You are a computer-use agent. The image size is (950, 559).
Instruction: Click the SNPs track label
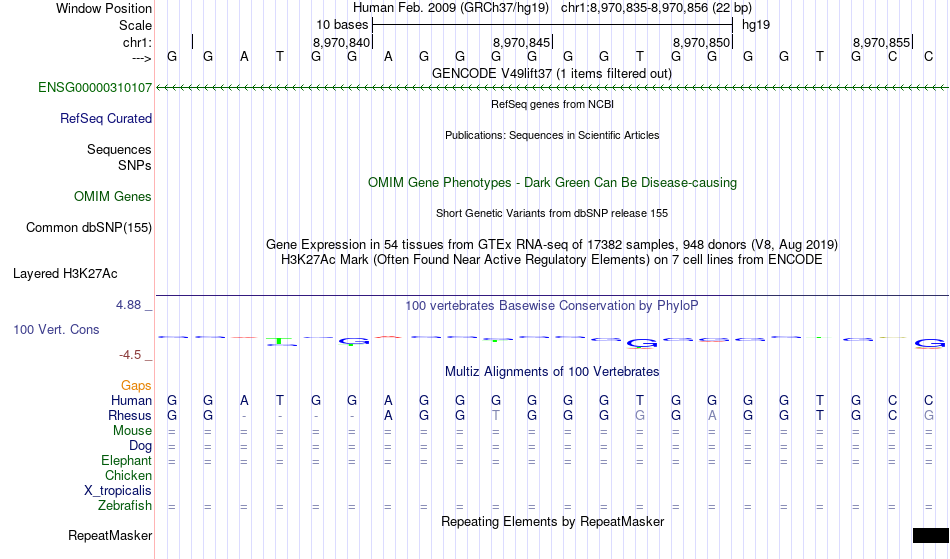pos(135,165)
